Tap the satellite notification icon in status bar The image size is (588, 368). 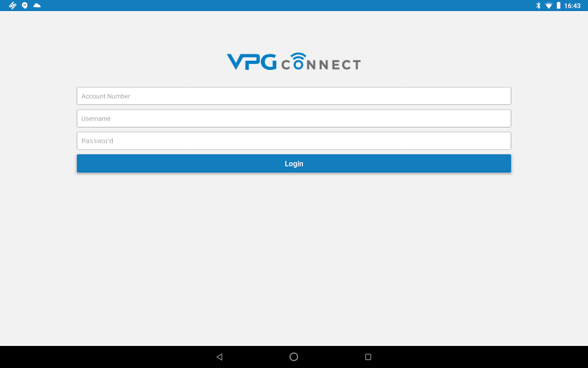[13, 6]
